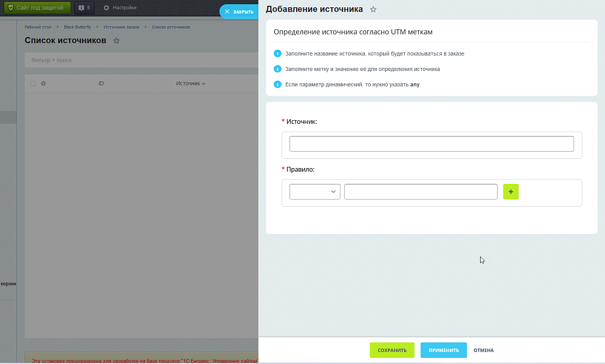605x364 pixels.
Task: Open the table settings gear in list header
Action: pos(42,83)
